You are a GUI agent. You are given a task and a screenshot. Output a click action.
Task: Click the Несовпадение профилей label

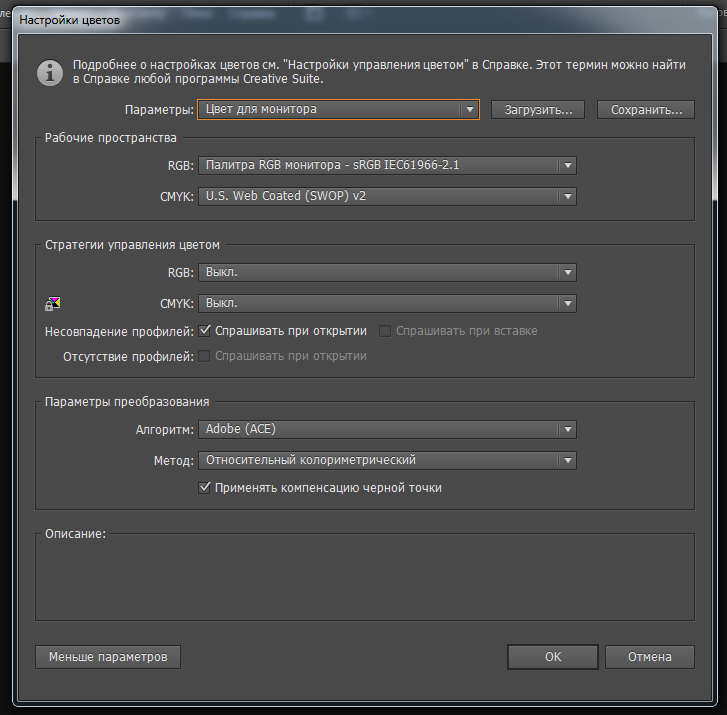click(x=119, y=332)
